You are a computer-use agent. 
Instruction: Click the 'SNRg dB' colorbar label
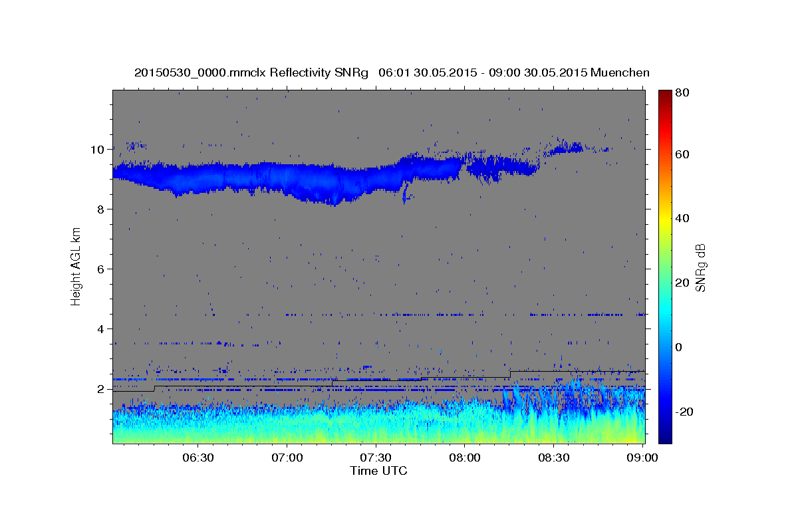pos(700,266)
